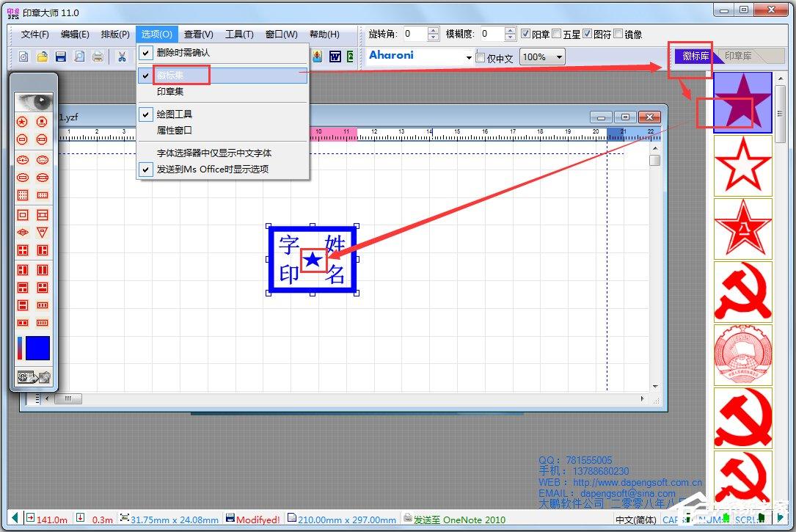
Task: Choose 字体选择器中仅显示中文字体 option
Action: pyautogui.click(x=223, y=153)
